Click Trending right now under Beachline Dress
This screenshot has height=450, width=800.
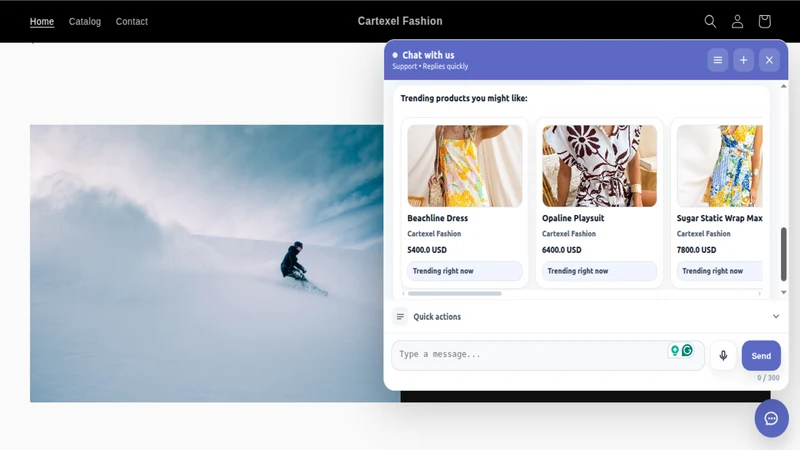coord(465,271)
